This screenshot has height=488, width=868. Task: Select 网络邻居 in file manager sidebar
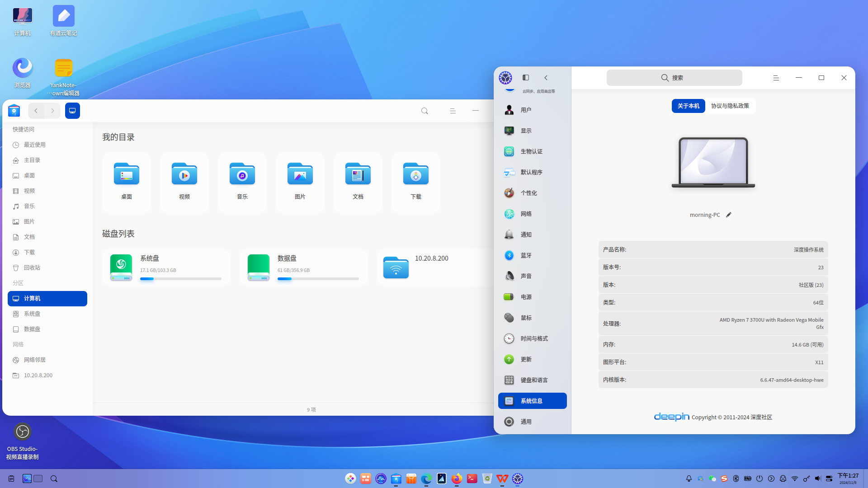pos(47,360)
